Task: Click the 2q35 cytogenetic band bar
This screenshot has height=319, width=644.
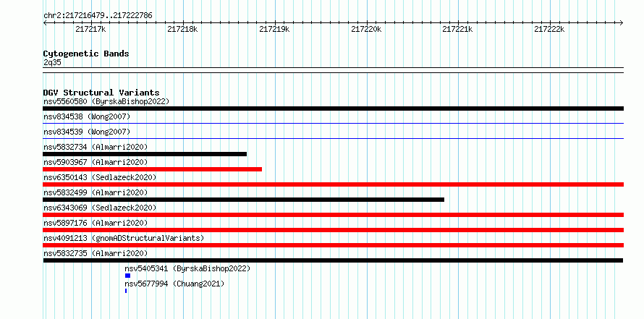Action: [x=333, y=70]
